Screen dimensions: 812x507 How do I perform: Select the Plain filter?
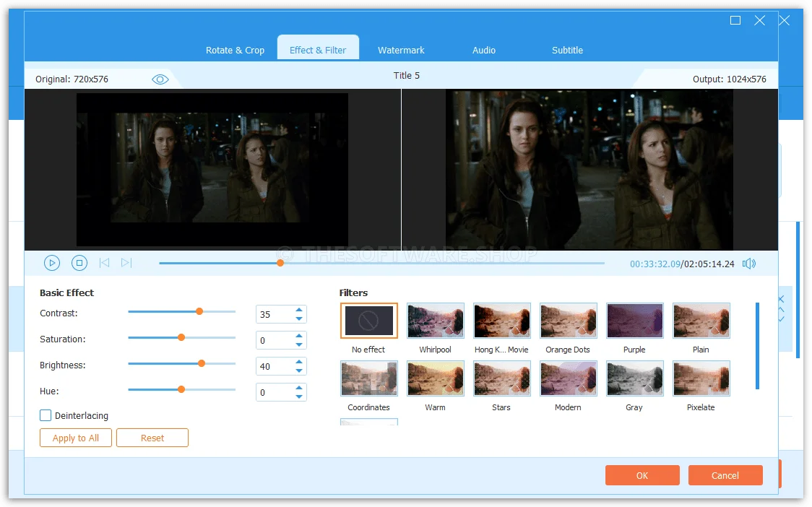[x=701, y=321]
